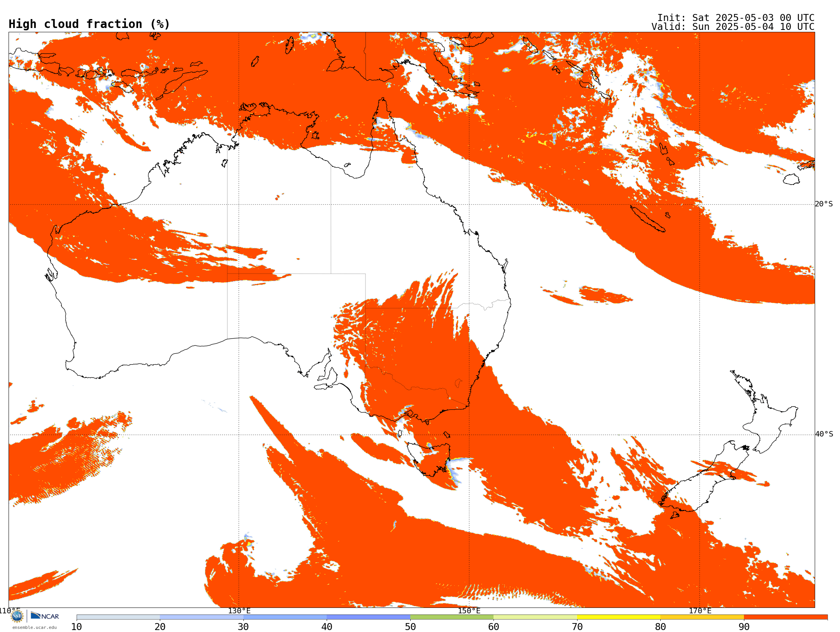Click the 70-80 bright yellow colorbar segment

click(x=619, y=617)
